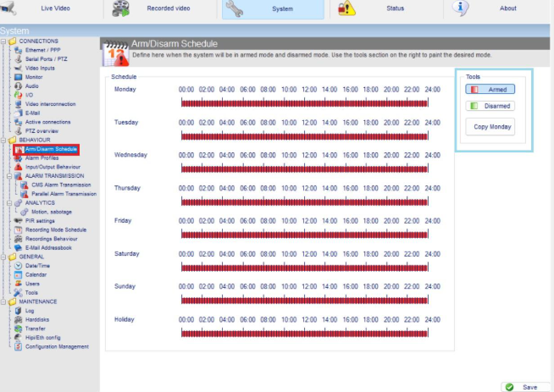Click the Video interconnection icon
Screen dimensions: 554x392
[x=18, y=104]
